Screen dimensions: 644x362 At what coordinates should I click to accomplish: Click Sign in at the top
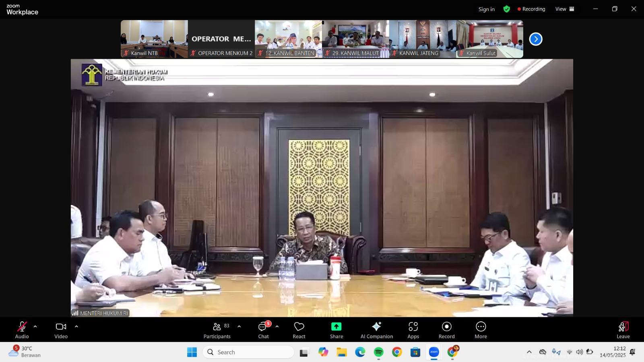[x=486, y=9]
